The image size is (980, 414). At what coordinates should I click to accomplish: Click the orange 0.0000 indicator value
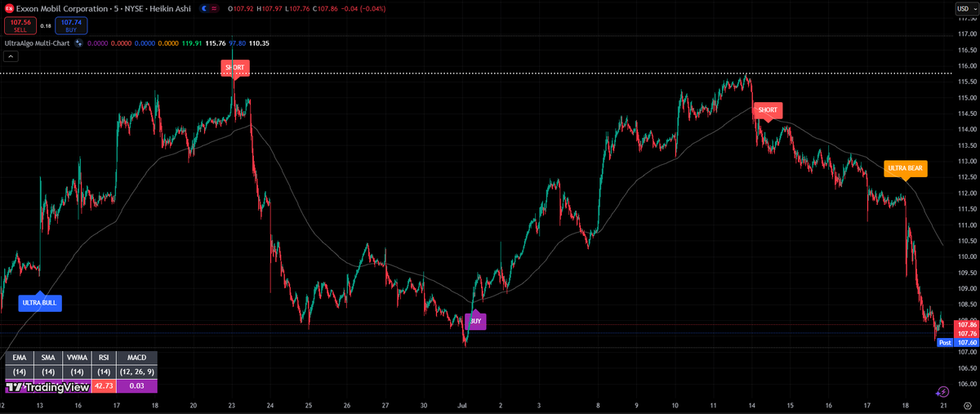[x=168, y=43]
